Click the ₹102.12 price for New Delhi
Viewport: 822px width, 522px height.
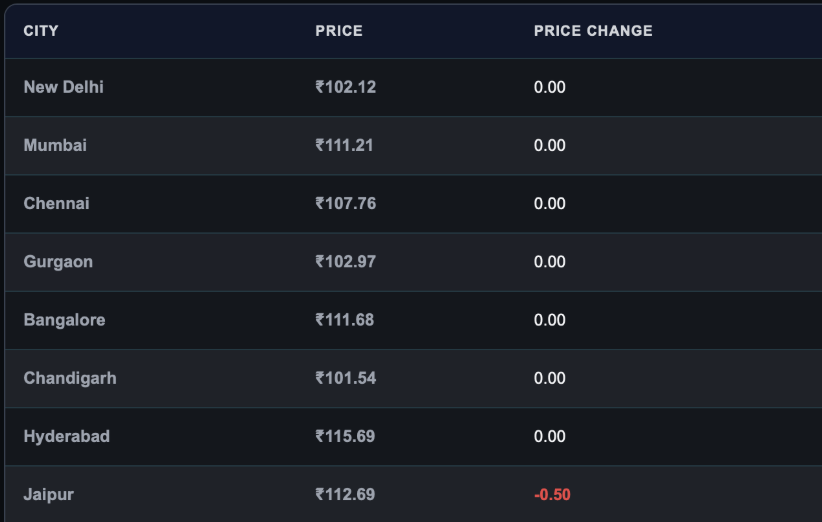coord(345,87)
